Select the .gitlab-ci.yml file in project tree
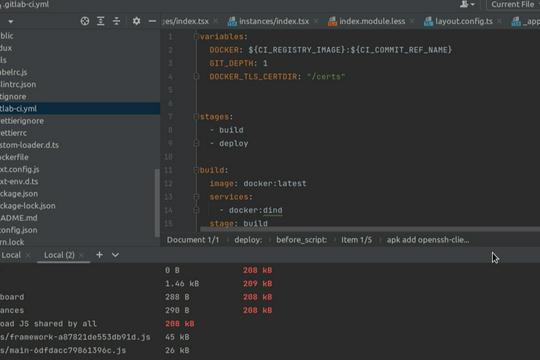The image size is (540, 360). (80, 109)
